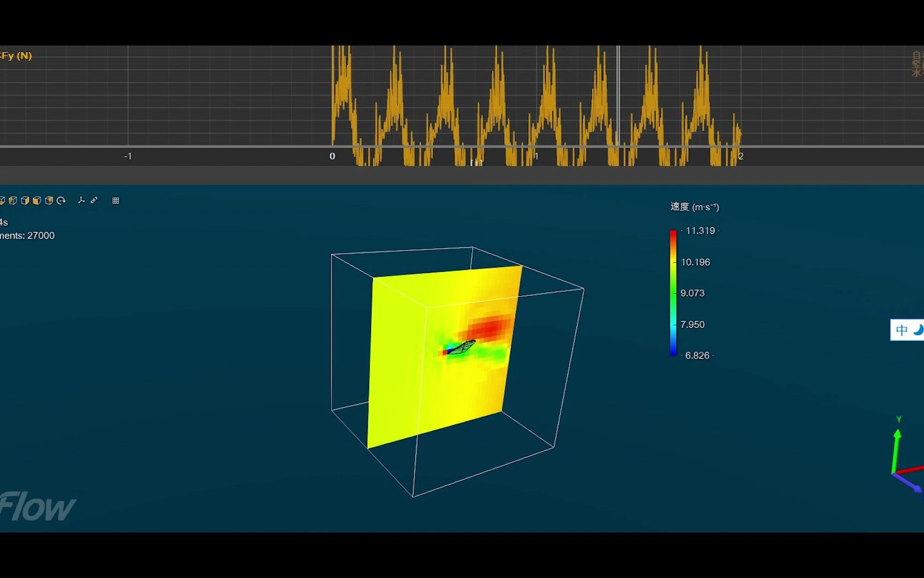Click the Fy (N) chart label
924x578 pixels.
pyautogui.click(x=16, y=56)
